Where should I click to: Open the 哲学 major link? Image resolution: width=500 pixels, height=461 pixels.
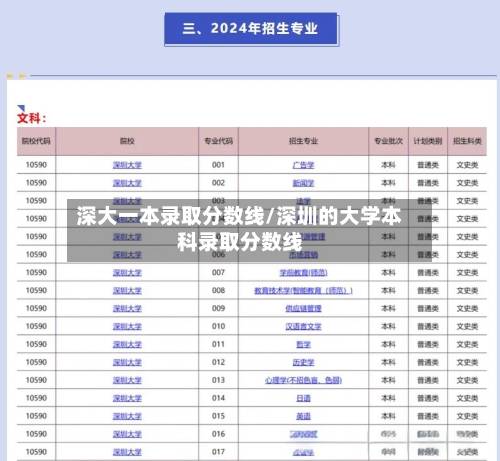click(x=303, y=344)
